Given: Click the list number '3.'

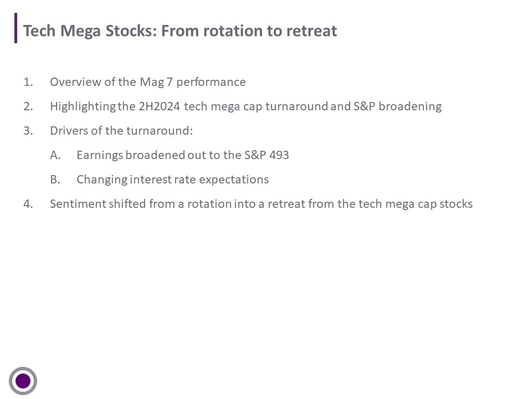Looking at the screenshot, I should pyautogui.click(x=28, y=131).
